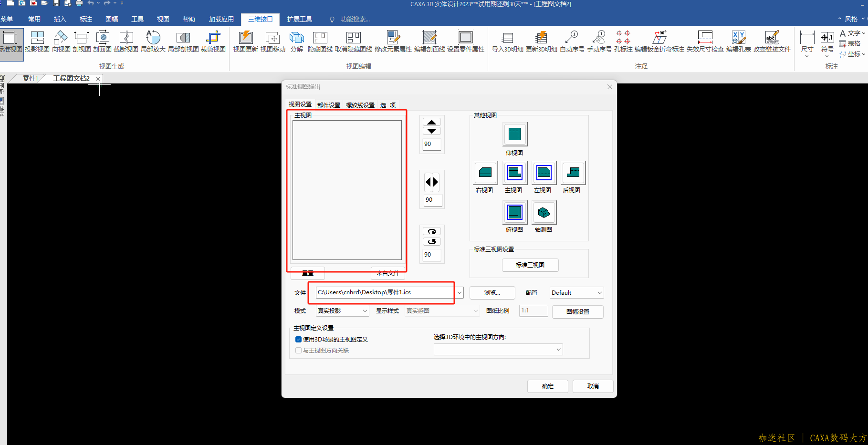This screenshot has height=445, width=868.
Task: Click 更新3D明细 update BOM icon
Action: pyautogui.click(x=542, y=42)
